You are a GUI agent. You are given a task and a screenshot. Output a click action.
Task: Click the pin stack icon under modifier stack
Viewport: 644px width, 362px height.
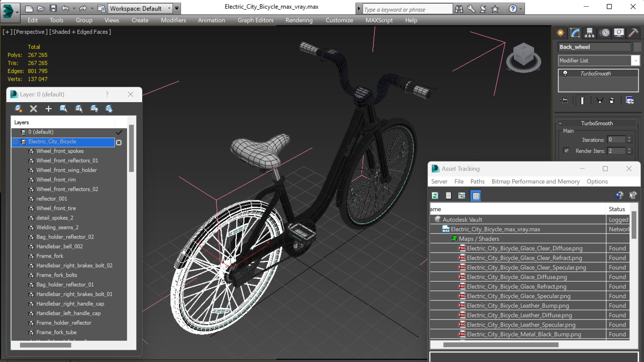pyautogui.click(x=564, y=100)
